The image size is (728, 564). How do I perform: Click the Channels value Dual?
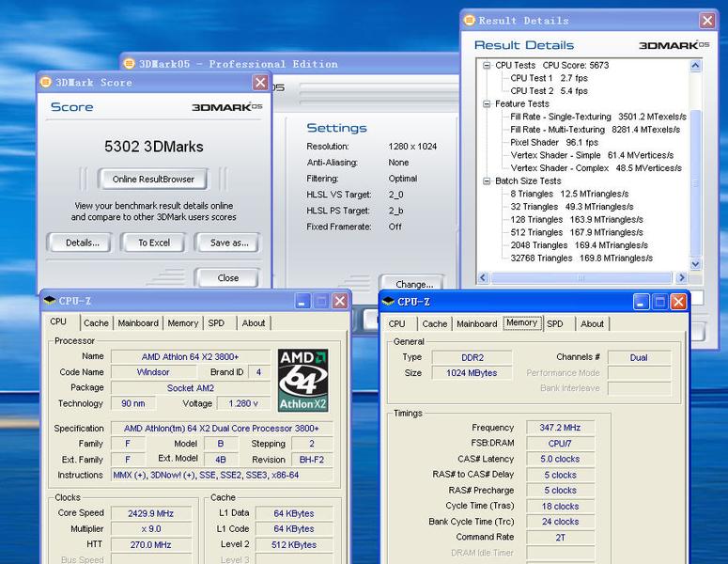point(639,358)
